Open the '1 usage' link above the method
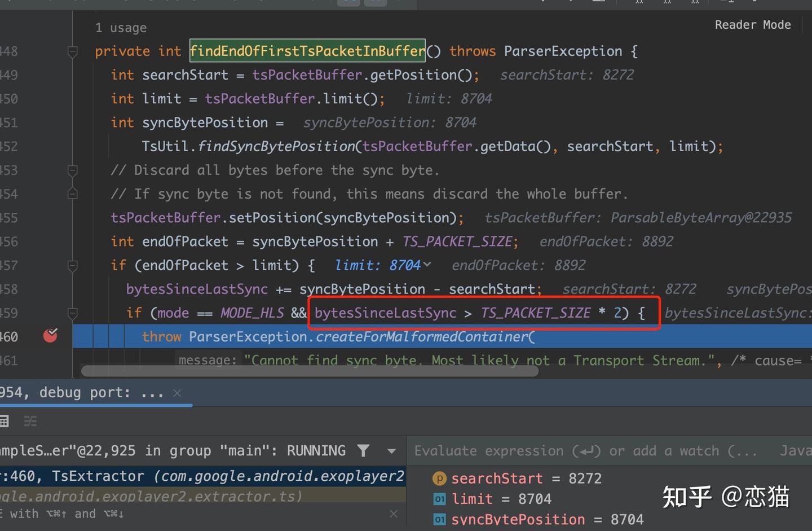This screenshot has width=812, height=531. coord(121,27)
